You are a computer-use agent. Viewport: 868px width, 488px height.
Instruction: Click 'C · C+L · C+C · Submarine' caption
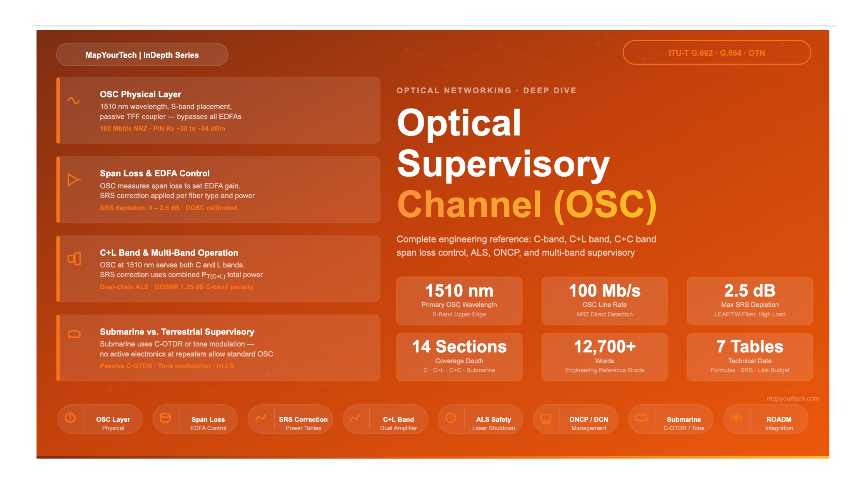(459, 370)
